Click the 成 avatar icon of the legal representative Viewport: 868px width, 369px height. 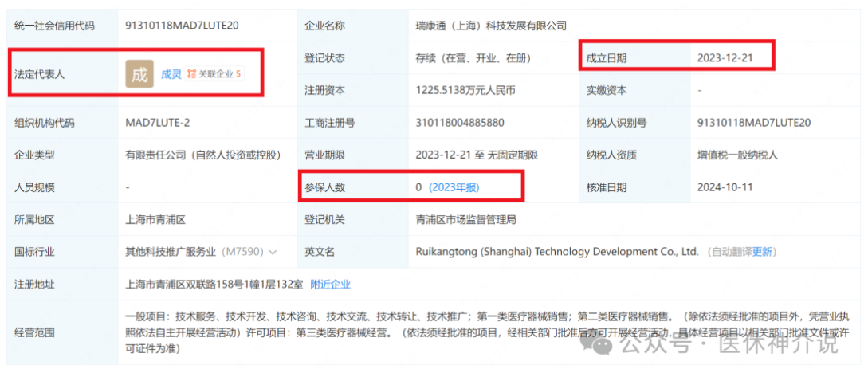(139, 74)
